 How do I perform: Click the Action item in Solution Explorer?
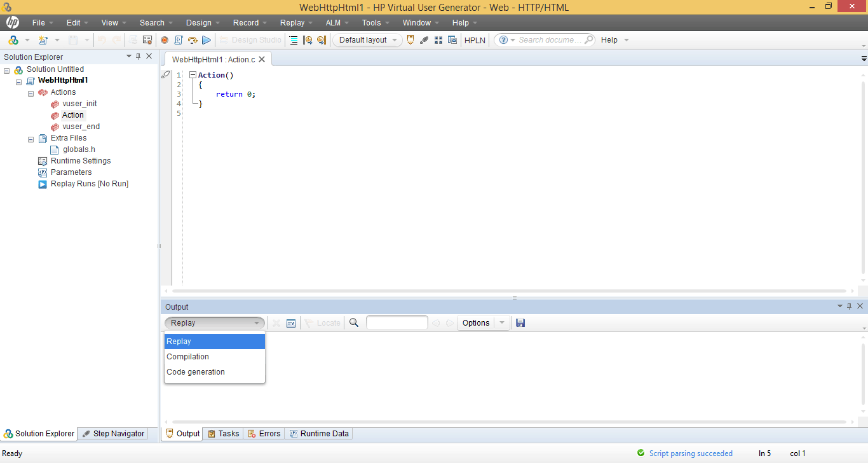73,115
